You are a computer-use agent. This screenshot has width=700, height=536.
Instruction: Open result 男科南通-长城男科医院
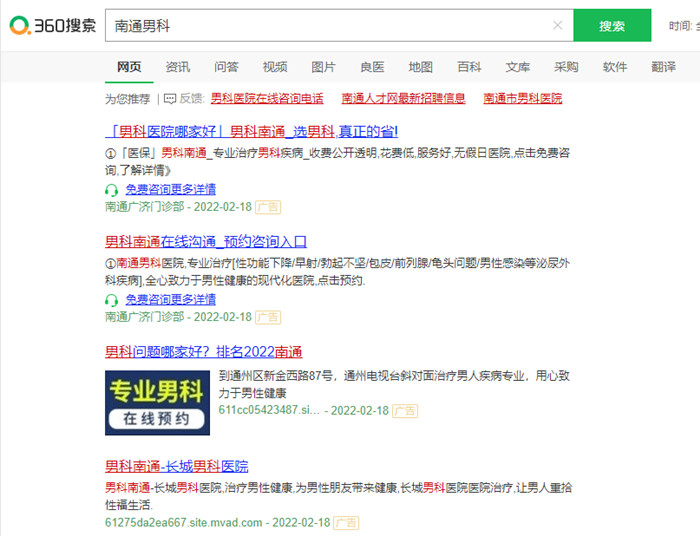(x=177, y=466)
